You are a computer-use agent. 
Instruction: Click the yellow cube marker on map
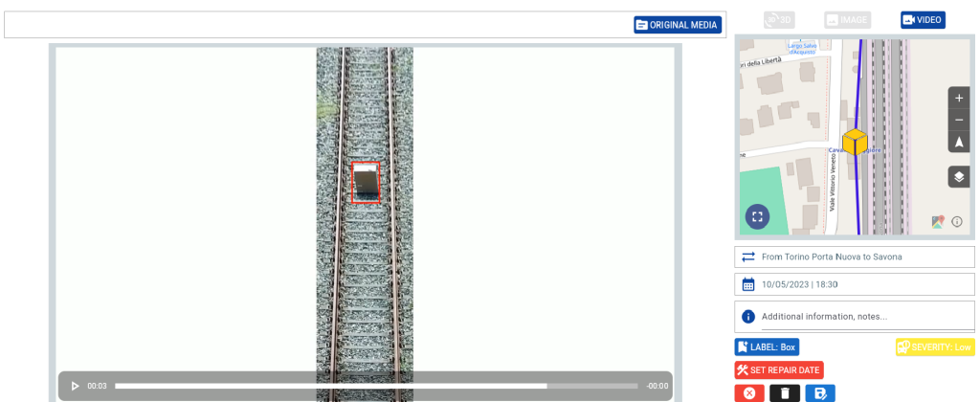click(855, 142)
